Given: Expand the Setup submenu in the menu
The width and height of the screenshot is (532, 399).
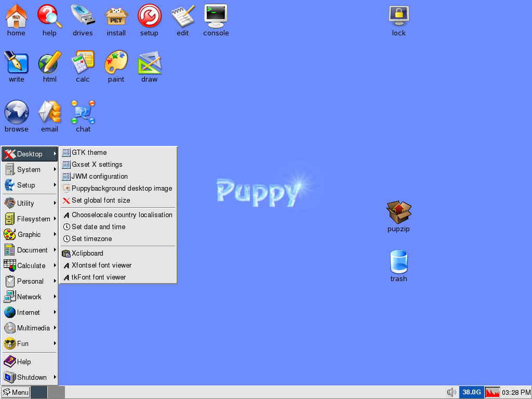Looking at the screenshot, I should (x=30, y=185).
